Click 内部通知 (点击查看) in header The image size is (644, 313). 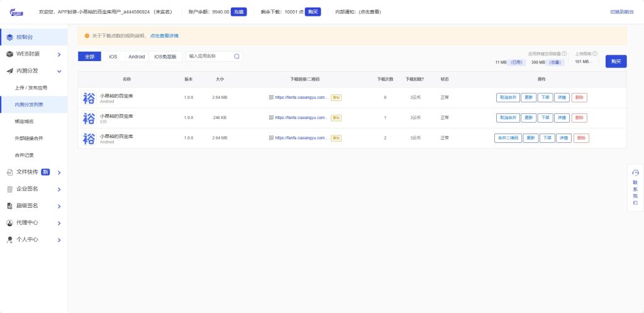pyautogui.click(x=358, y=12)
